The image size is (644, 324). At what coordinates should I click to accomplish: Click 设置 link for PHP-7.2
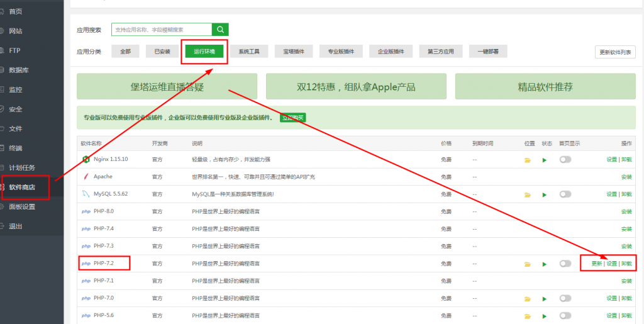[611, 264]
